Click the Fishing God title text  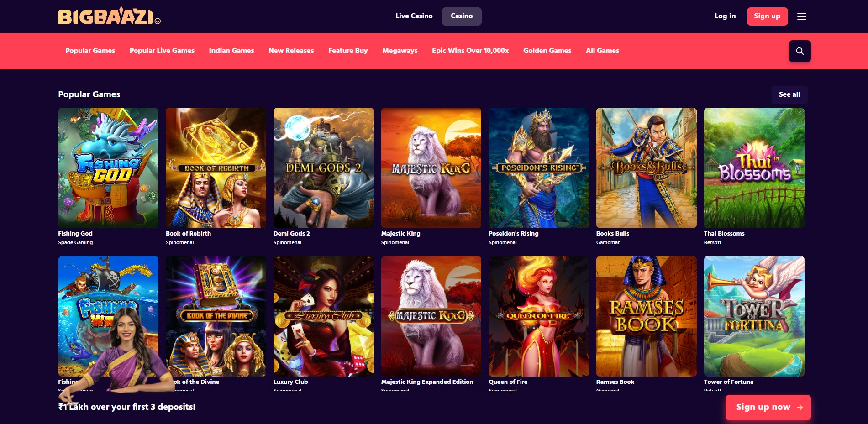[75, 233]
